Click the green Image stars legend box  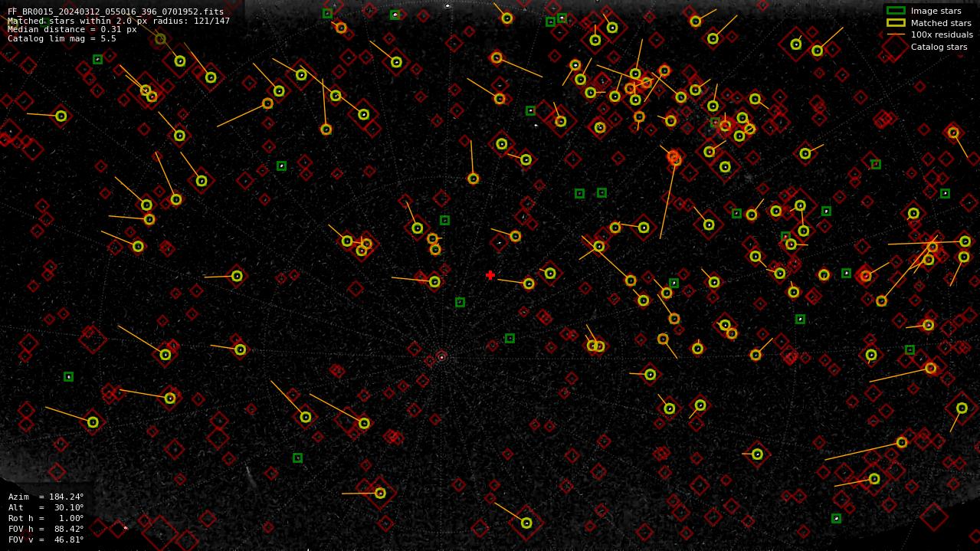[x=896, y=11]
